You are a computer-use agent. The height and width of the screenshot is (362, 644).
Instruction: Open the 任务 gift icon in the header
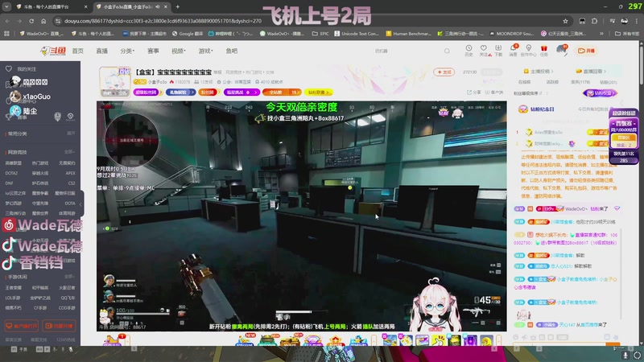(x=544, y=50)
